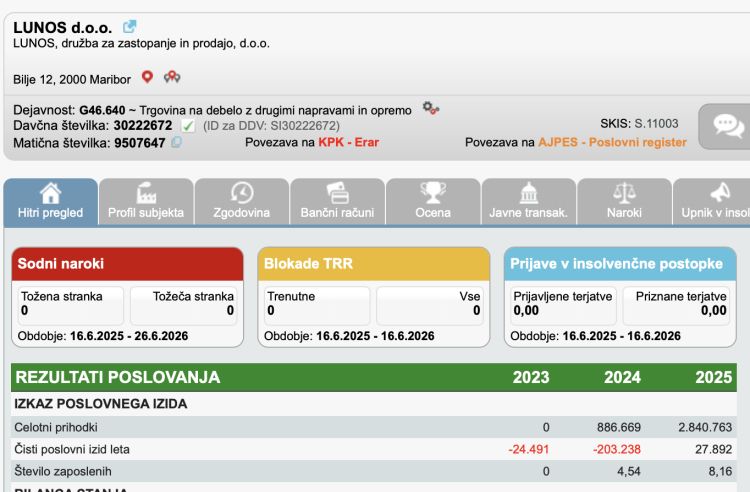Click the 2025 column header
The height and width of the screenshot is (492, 750).
coord(714,377)
